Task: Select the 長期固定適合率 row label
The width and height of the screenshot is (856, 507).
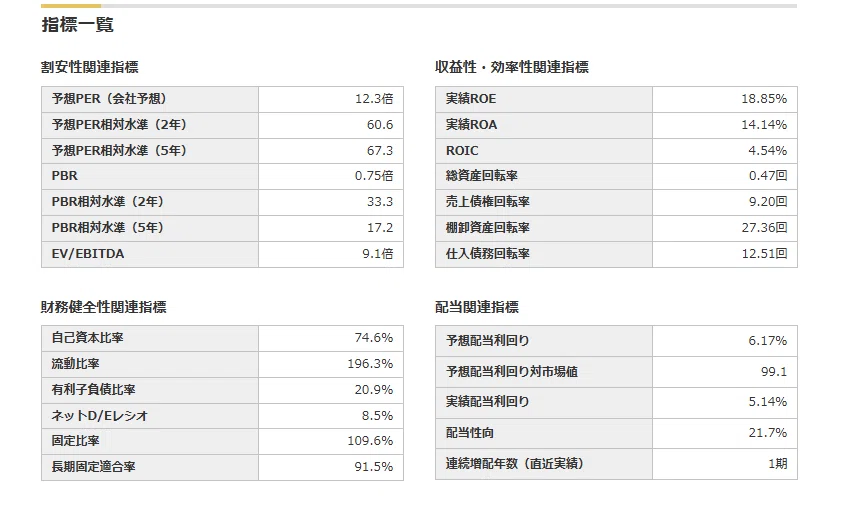Action: click(93, 467)
